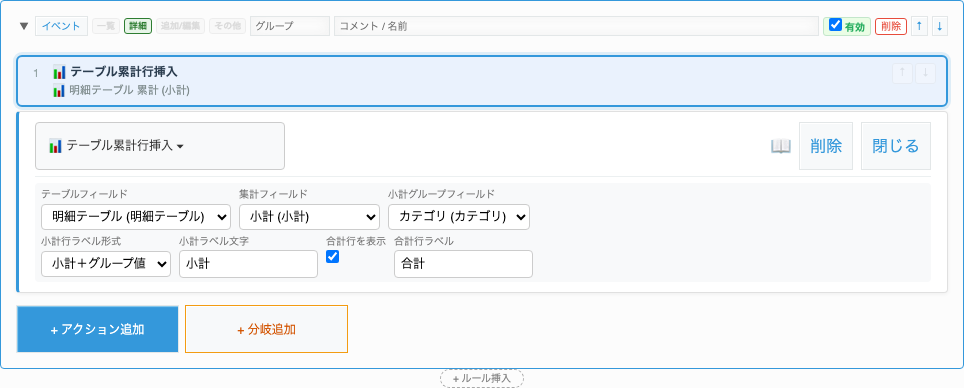This screenshot has height=388, width=964.
Task: Click the large 削除 action button
Action: tap(826, 146)
